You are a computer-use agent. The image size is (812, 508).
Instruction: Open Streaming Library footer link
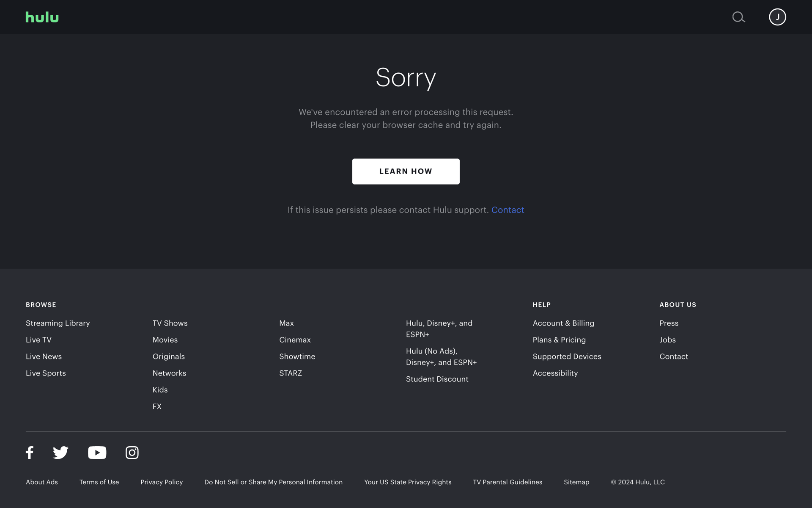pos(58,323)
